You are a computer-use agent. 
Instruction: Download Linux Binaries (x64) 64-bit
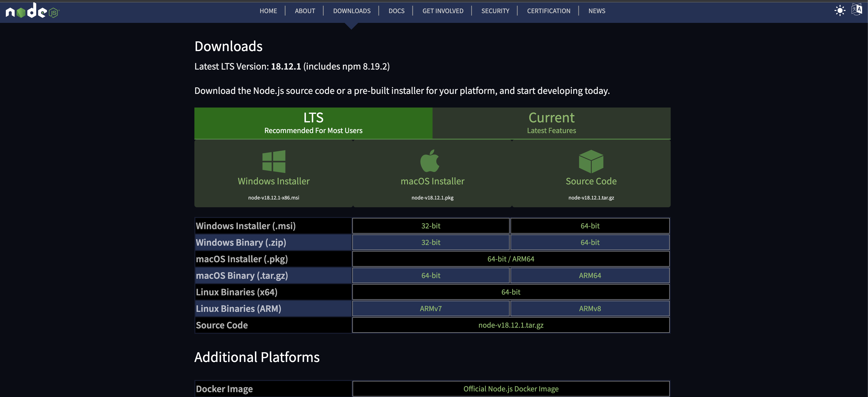pos(511,292)
